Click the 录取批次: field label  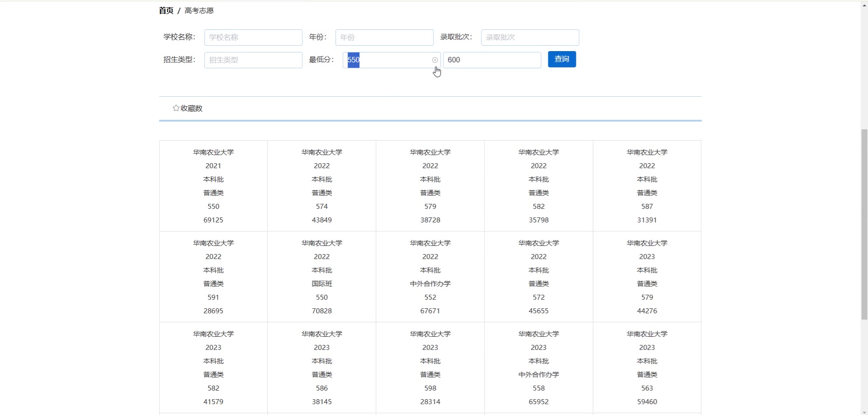(x=456, y=37)
